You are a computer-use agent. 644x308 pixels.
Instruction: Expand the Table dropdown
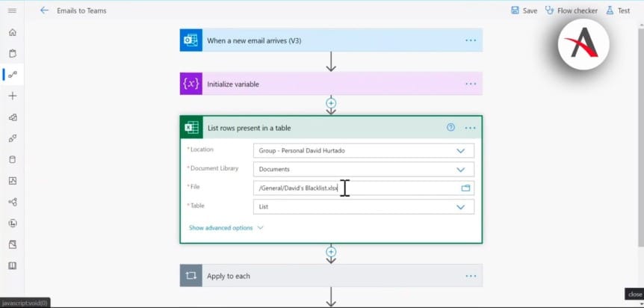[461, 207]
